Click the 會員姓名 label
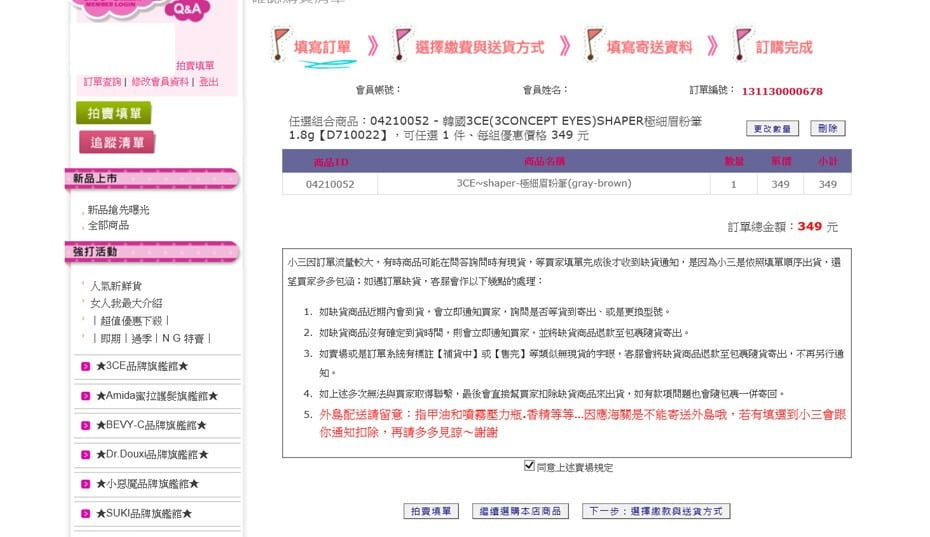The height and width of the screenshot is (537, 930). [545, 90]
